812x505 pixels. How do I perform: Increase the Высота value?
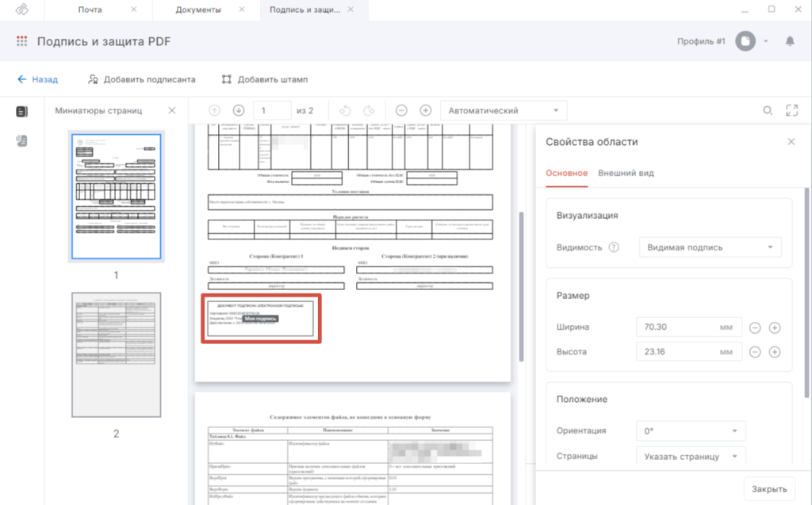[775, 352]
